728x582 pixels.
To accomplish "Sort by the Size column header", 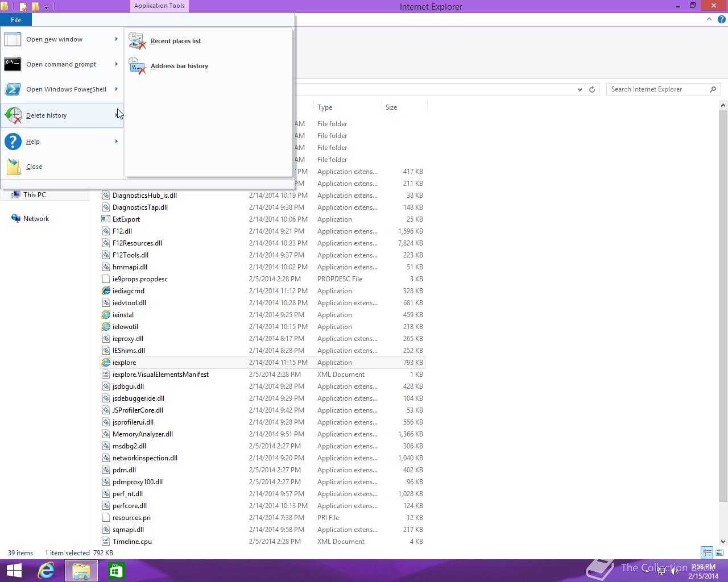I will [x=404, y=107].
